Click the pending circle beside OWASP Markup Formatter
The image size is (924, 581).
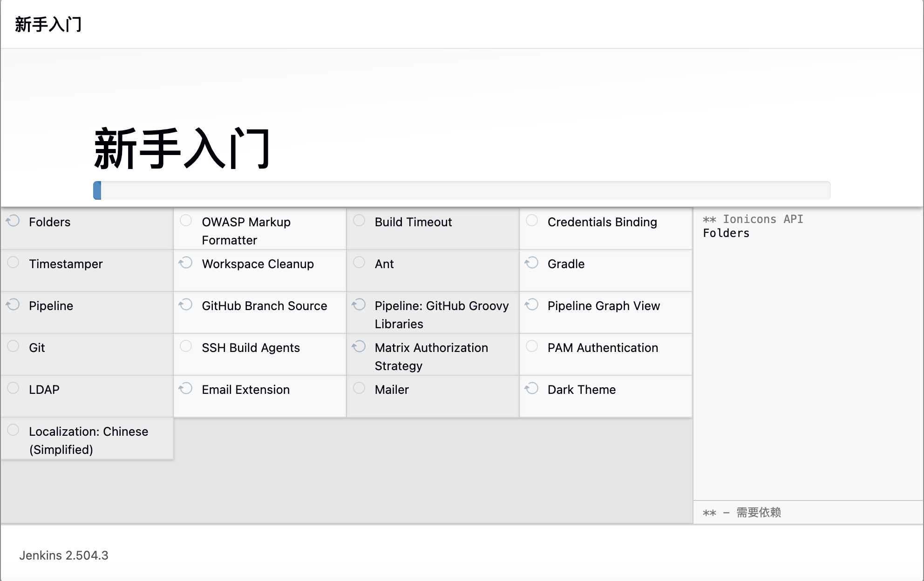tap(186, 220)
